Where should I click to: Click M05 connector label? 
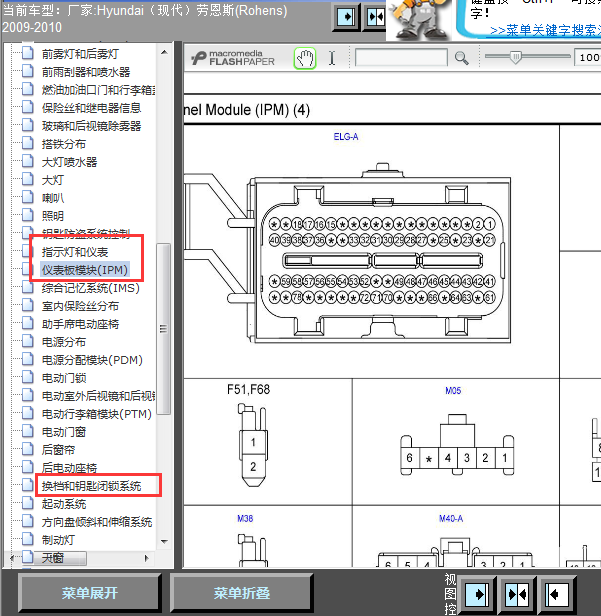pos(453,390)
